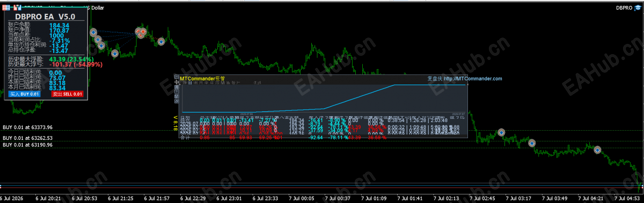Select the red sell trade marker cluster on chart
Viewport: 644px width, 203px height.
pos(141,33)
